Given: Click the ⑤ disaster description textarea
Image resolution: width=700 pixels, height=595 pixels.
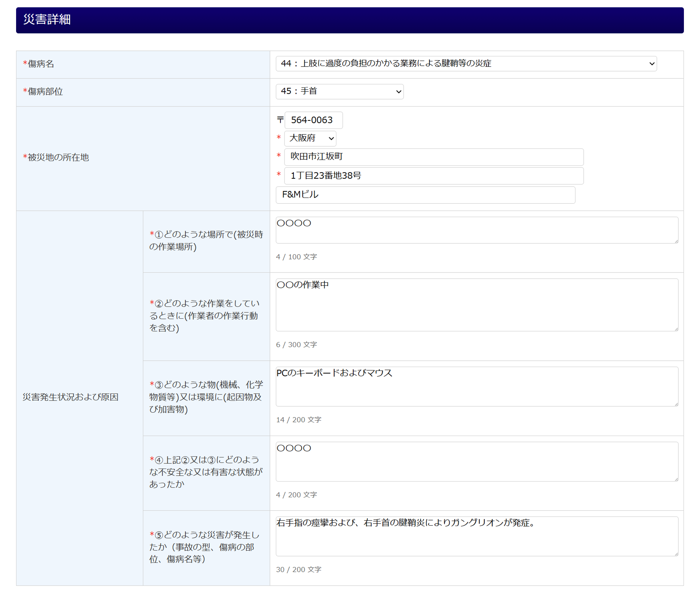Looking at the screenshot, I should click(476, 536).
